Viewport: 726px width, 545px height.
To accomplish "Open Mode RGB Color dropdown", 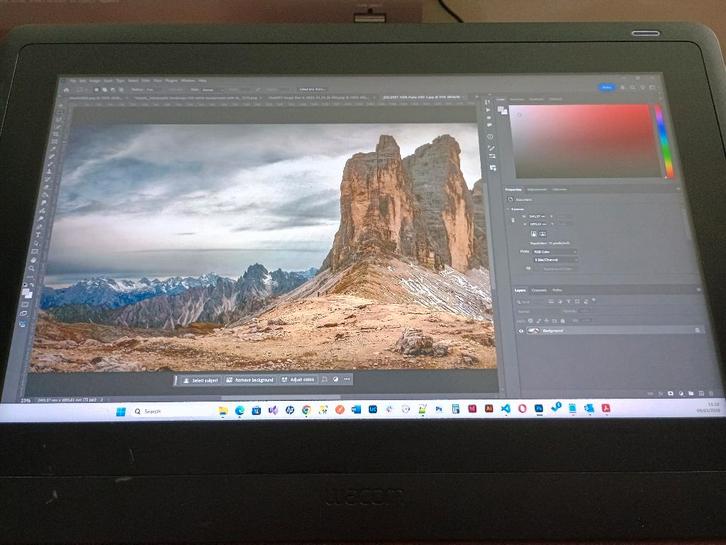I will coord(554,252).
